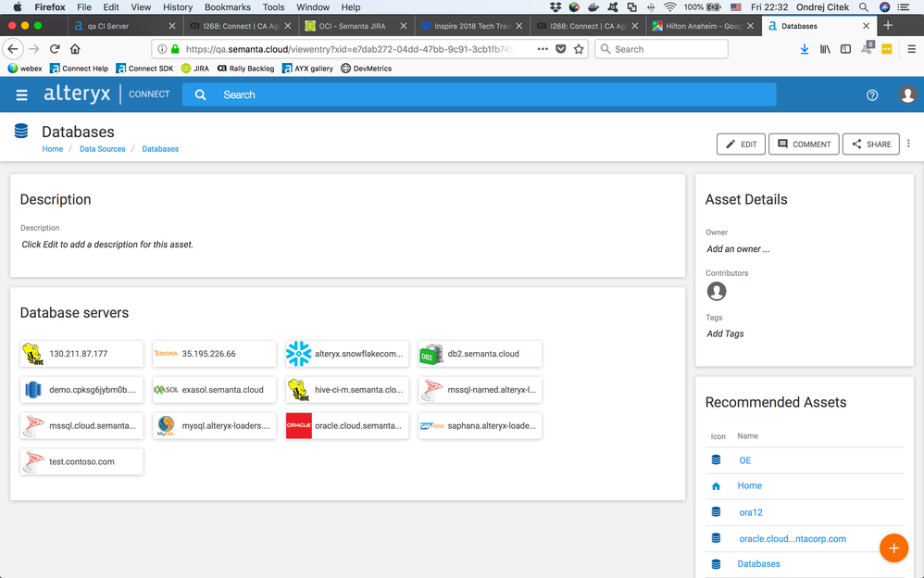Open the alteryx.snowflakecom... server card
924x578 pixels.
click(347, 354)
